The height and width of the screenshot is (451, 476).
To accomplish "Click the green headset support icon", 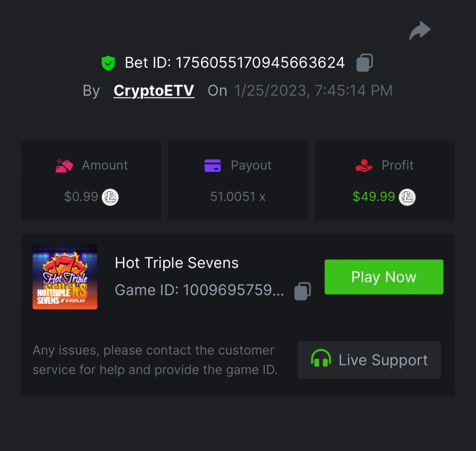I will pyautogui.click(x=321, y=359).
